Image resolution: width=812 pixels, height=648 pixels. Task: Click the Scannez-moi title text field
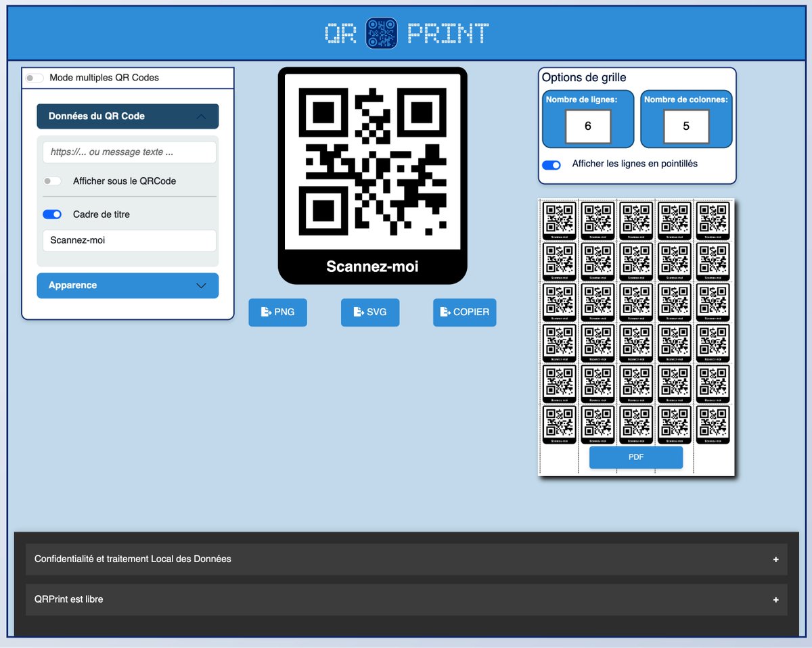tap(129, 240)
